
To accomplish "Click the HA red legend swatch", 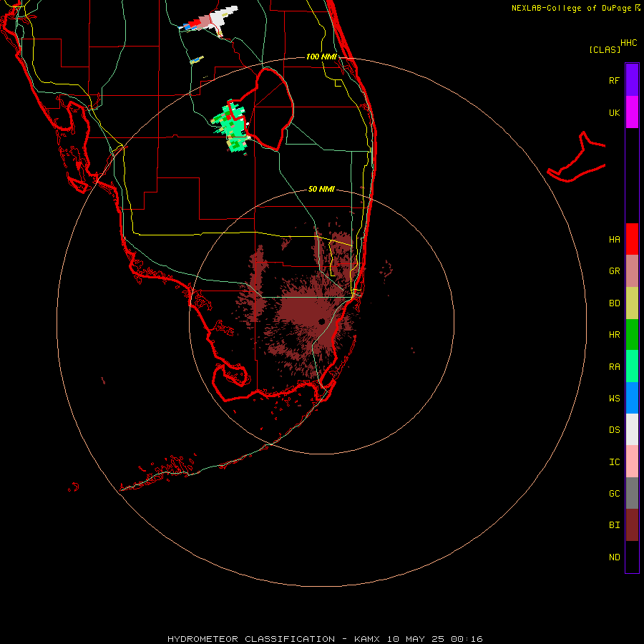I will (632, 239).
